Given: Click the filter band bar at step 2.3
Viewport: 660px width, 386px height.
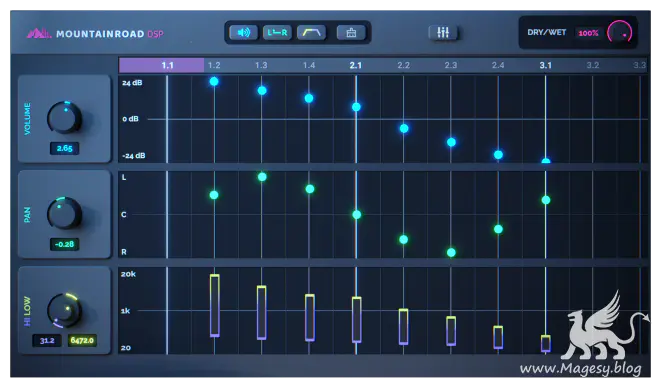Looking at the screenshot, I should click(451, 331).
